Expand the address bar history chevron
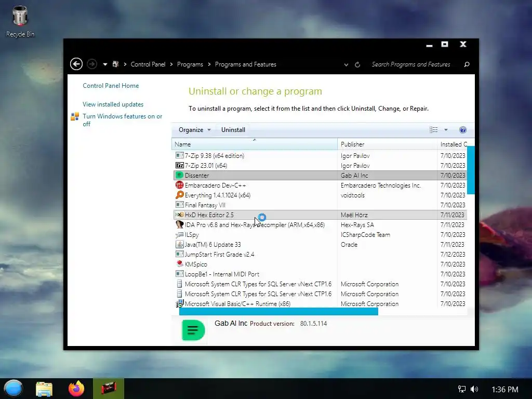532x399 pixels. 346,64
